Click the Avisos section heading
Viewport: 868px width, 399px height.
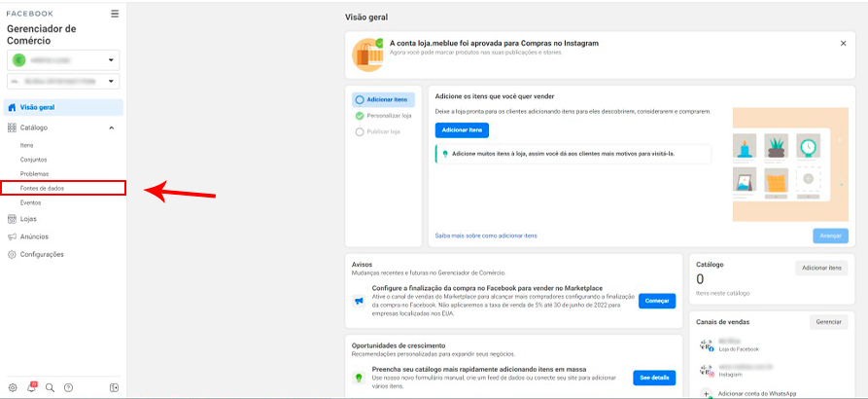[362, 265]
